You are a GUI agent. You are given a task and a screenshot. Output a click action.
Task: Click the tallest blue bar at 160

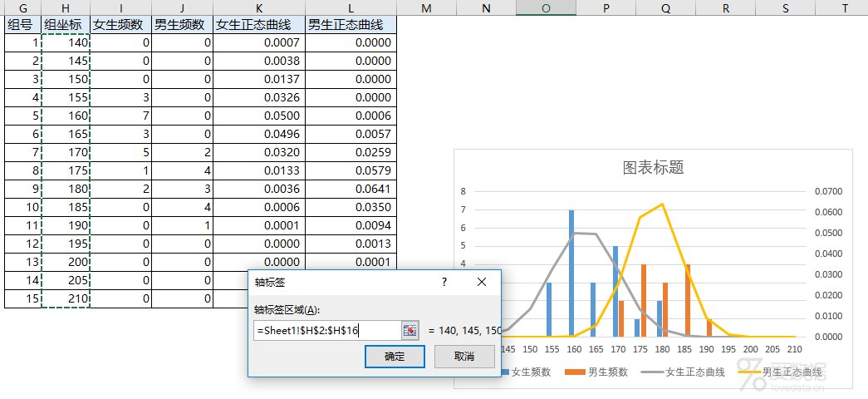571,273
